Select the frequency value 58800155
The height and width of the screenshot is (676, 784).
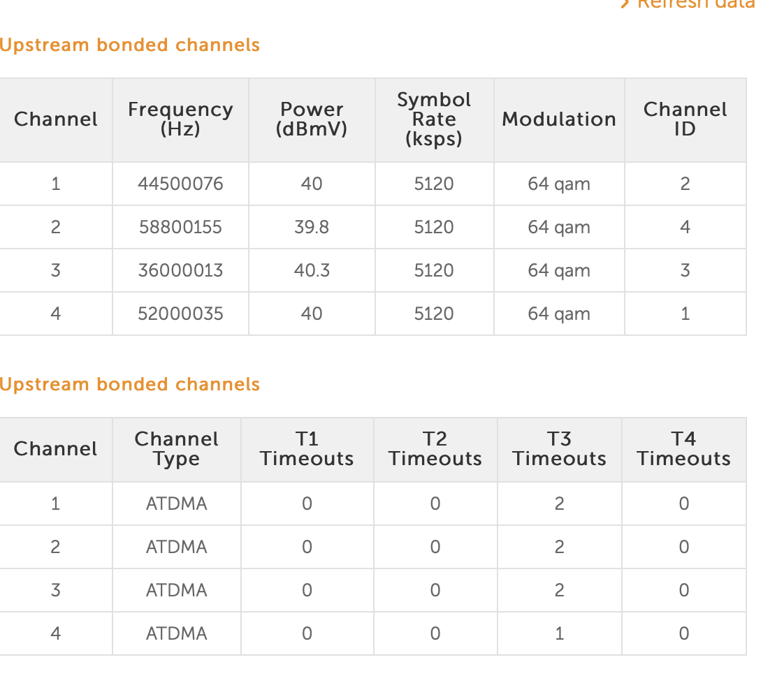click(181, 228)
